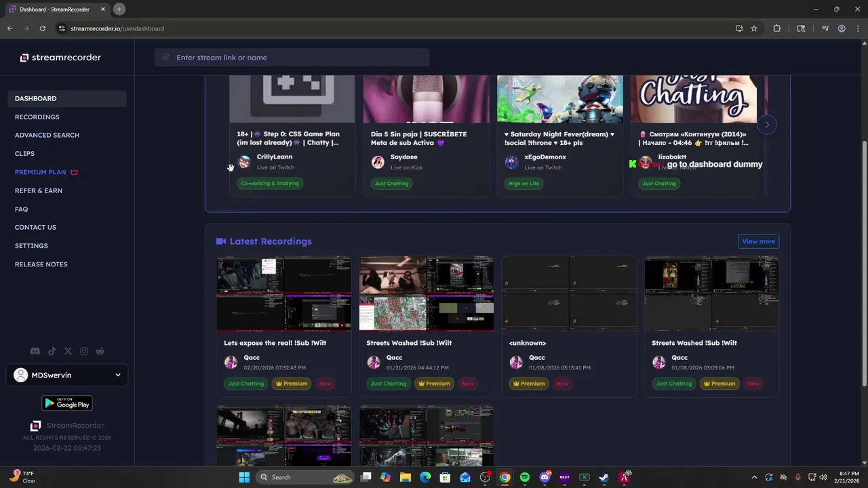Click the Soydaee streamer avatar
Image resolution: width=868 pixels, height=488 pixels.
pos(378,162)
